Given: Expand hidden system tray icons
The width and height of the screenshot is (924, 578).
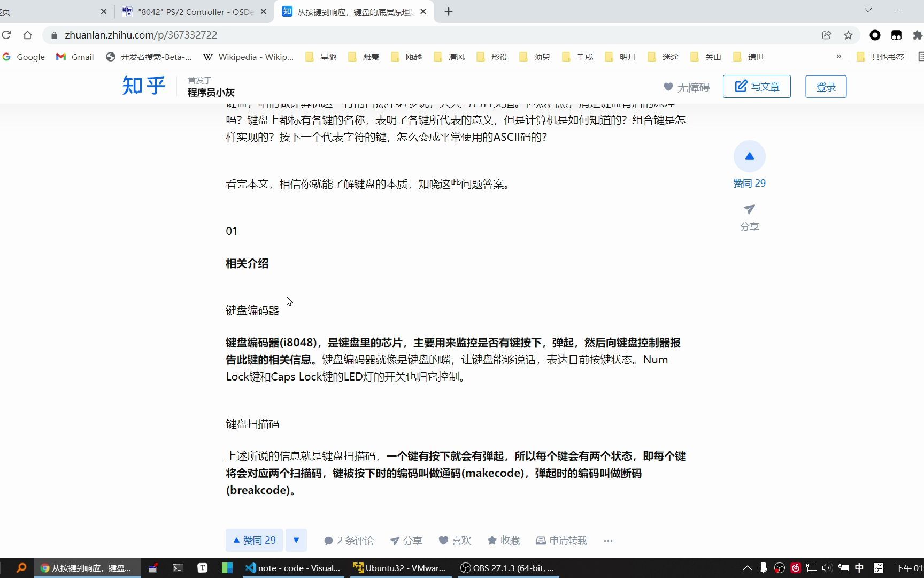Looking at the screenshot, I should click(748, 568).
